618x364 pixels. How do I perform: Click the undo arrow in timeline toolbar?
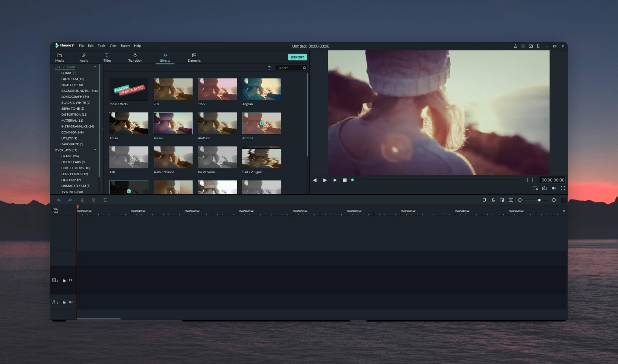[x=59, y=200]
